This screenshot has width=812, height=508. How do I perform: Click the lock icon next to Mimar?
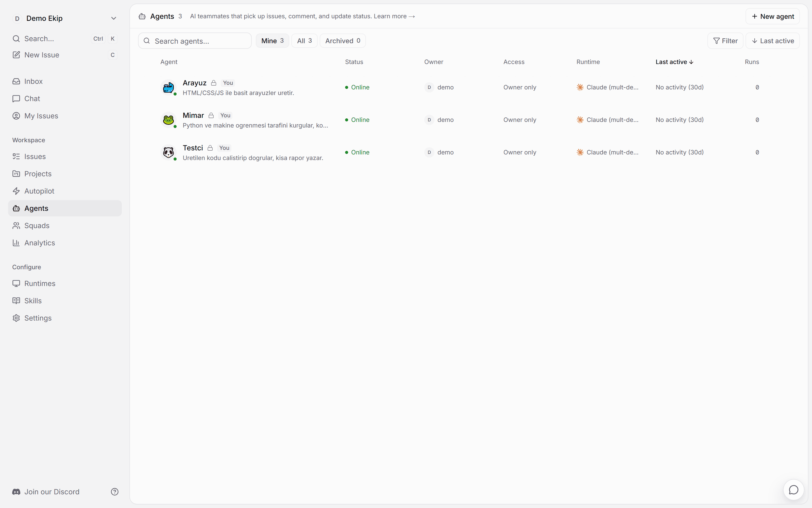tap(211, 116)
